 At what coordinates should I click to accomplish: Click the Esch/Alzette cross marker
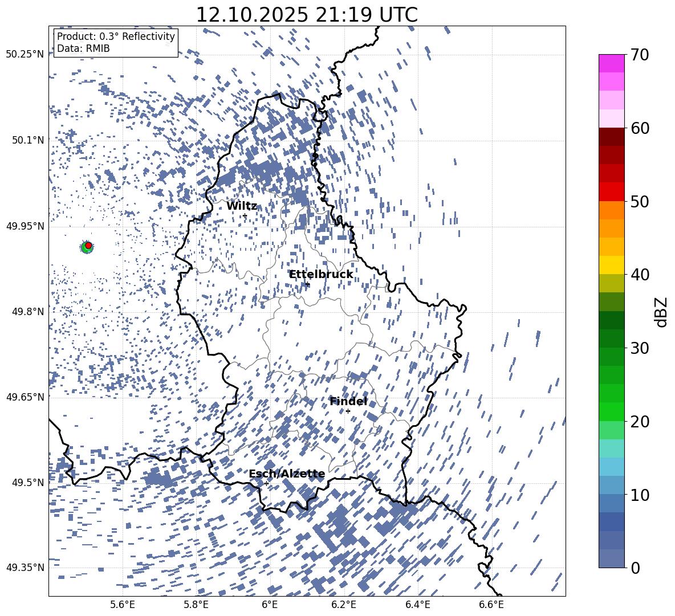pos(266,483)
